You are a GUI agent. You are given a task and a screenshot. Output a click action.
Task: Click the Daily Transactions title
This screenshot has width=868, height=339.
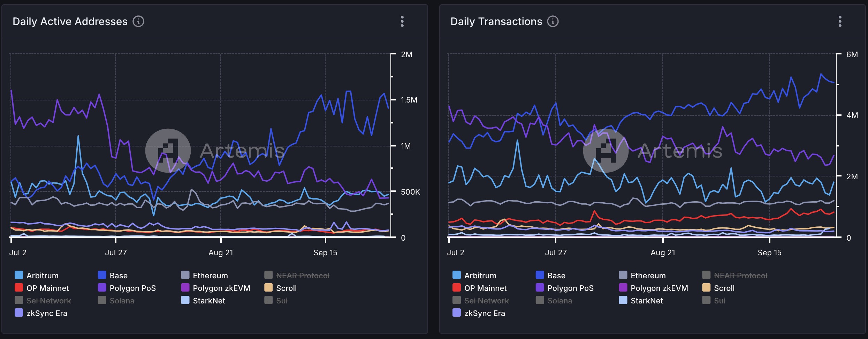496,22
